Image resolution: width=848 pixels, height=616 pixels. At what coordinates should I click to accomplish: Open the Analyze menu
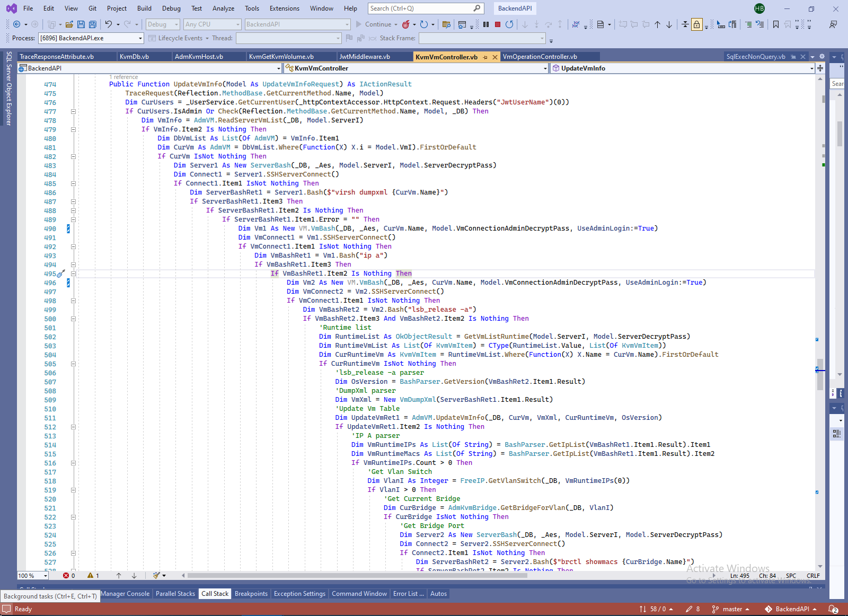[x=223, y=8]
